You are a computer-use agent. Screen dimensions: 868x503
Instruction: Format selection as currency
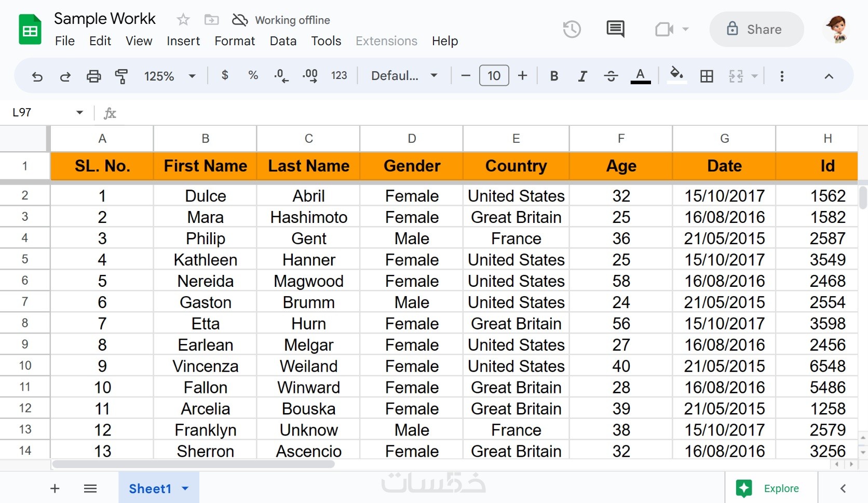(225, 75)
